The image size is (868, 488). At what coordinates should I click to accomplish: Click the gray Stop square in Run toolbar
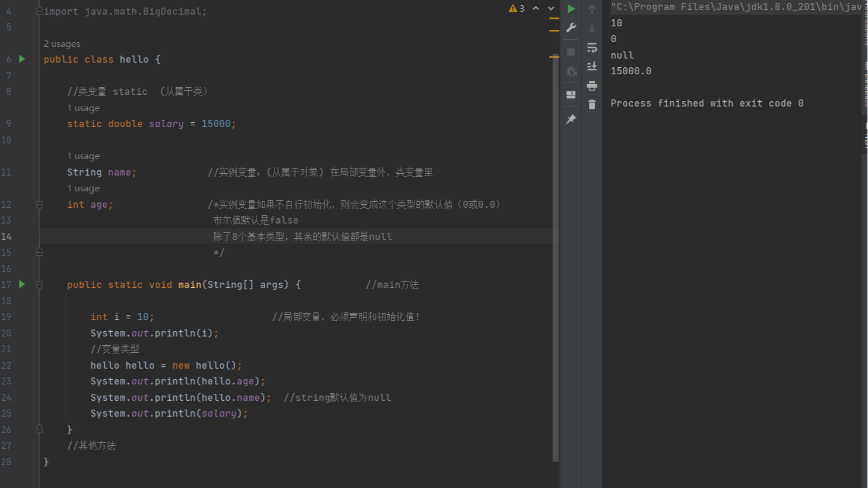coord(571,52)
